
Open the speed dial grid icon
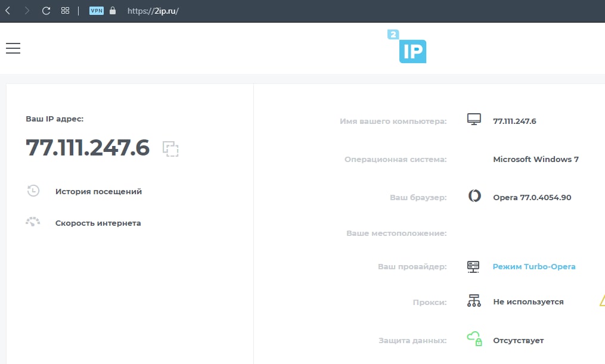click(x=65, y=10)
